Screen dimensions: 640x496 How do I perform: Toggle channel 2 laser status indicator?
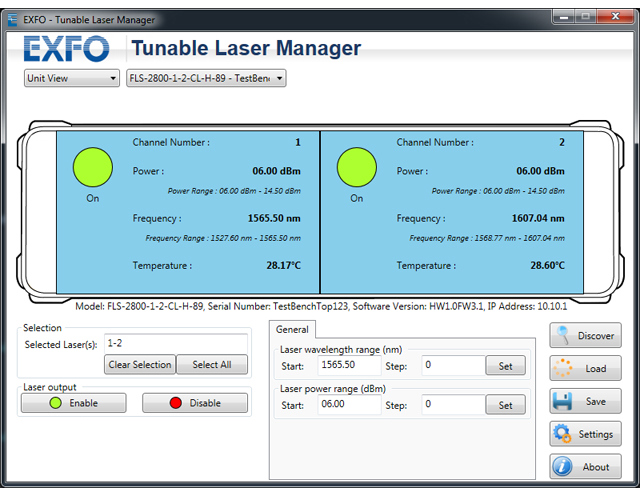(x=357, y=167)
